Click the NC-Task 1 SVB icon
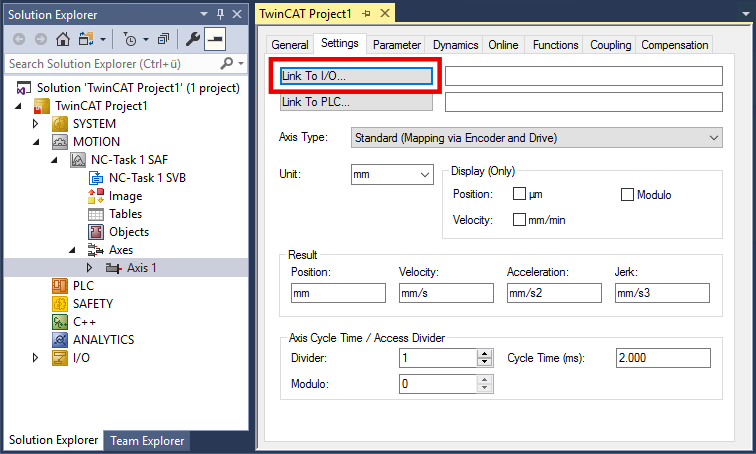Image resolution: width=756 pixels, height=454 pixels. pyautogui.click(x=96, y=178)
